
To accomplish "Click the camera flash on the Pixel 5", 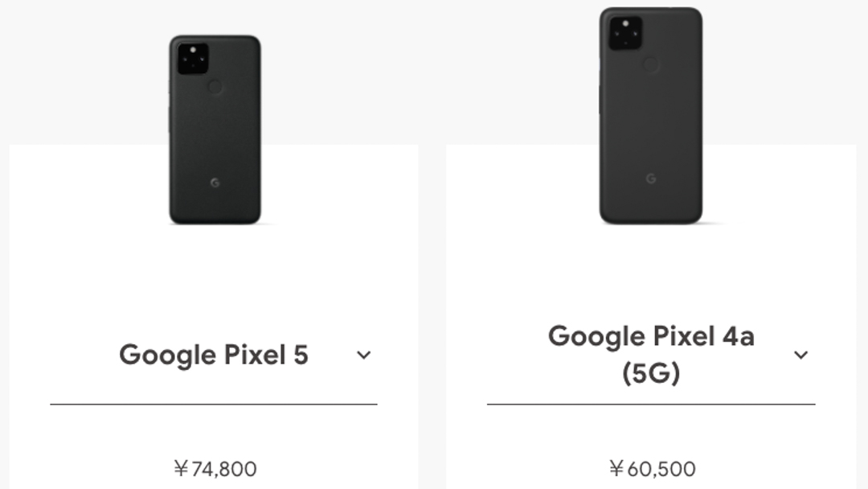I will pyautogui.click(x=193, y=51).
